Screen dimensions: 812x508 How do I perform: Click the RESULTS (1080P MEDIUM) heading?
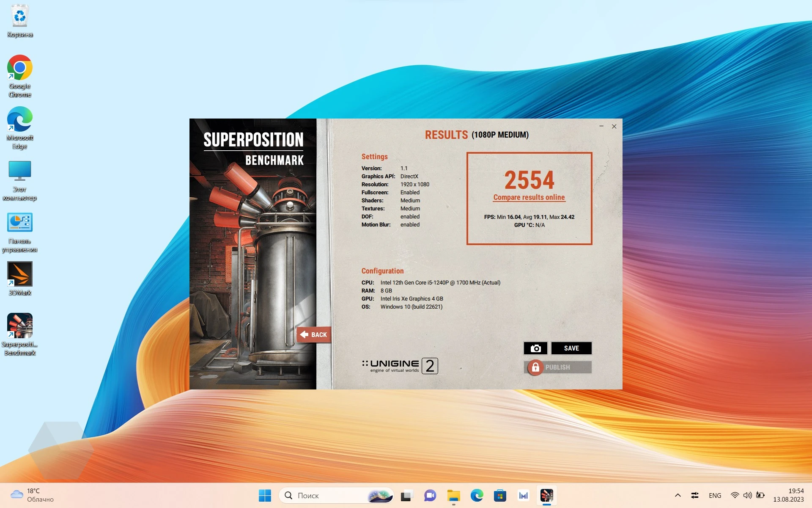(x=477, y=135)
